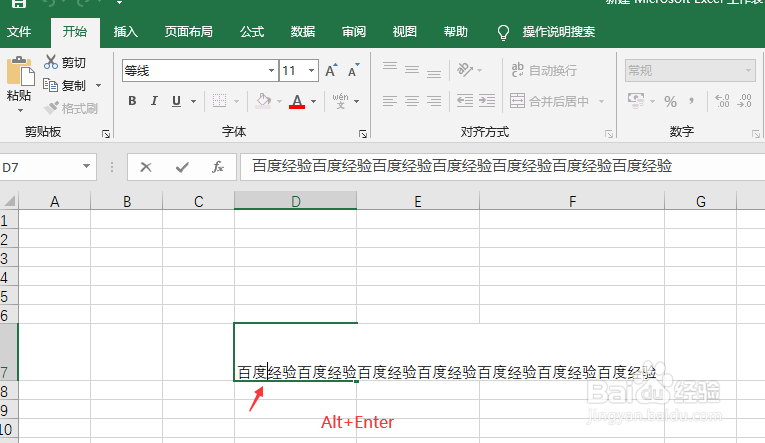This screenshot has height=443, width=765.
Task: Open the 文件 menu
Action: [x=19, y=32]
